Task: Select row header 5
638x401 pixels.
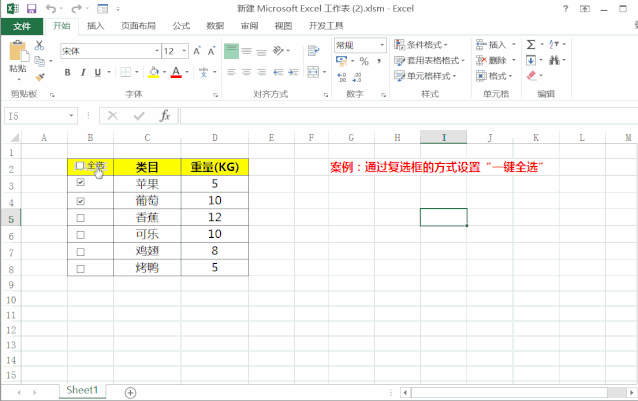Action: (11, 219)
